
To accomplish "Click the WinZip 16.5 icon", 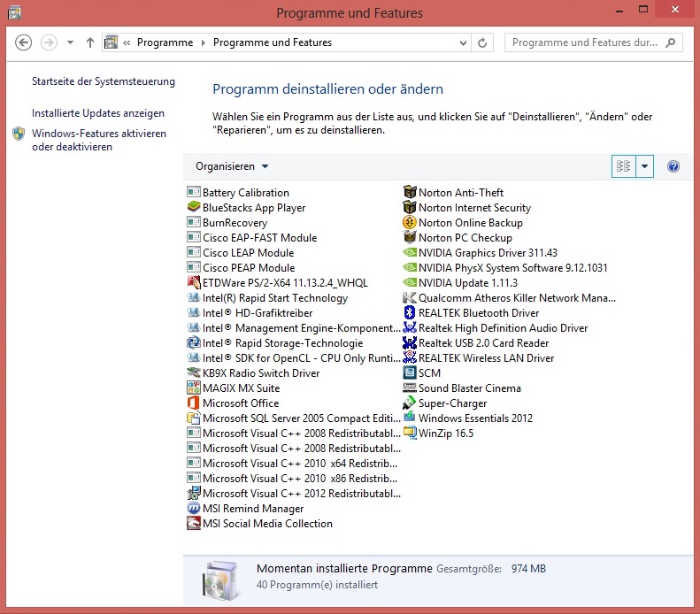I will 410,433.
